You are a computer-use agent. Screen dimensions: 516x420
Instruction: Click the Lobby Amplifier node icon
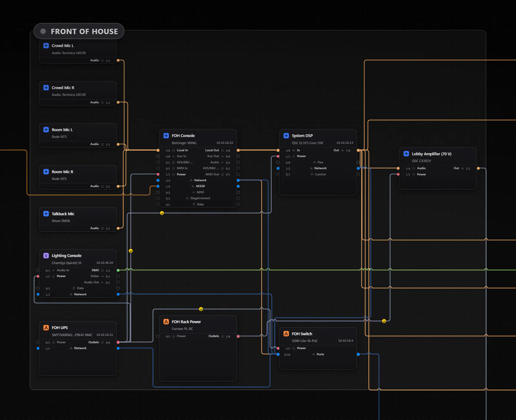point(406,154)
